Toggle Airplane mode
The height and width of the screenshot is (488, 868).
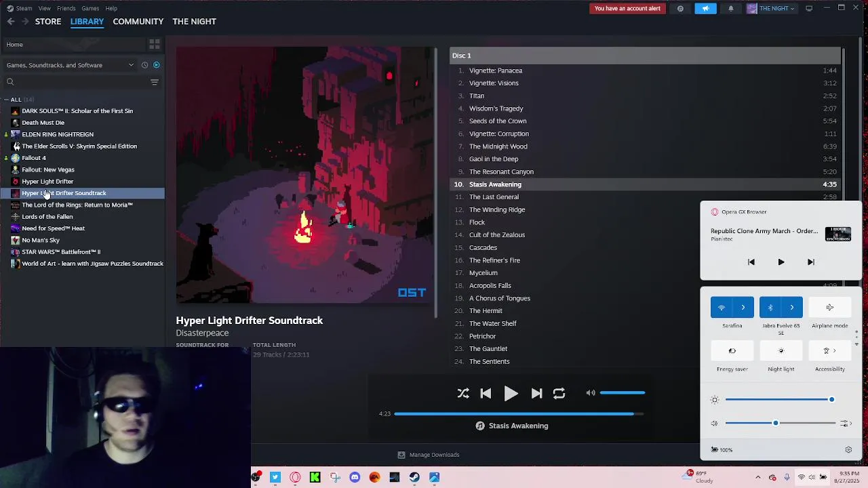pyautogui.click(x=830, y=308)
